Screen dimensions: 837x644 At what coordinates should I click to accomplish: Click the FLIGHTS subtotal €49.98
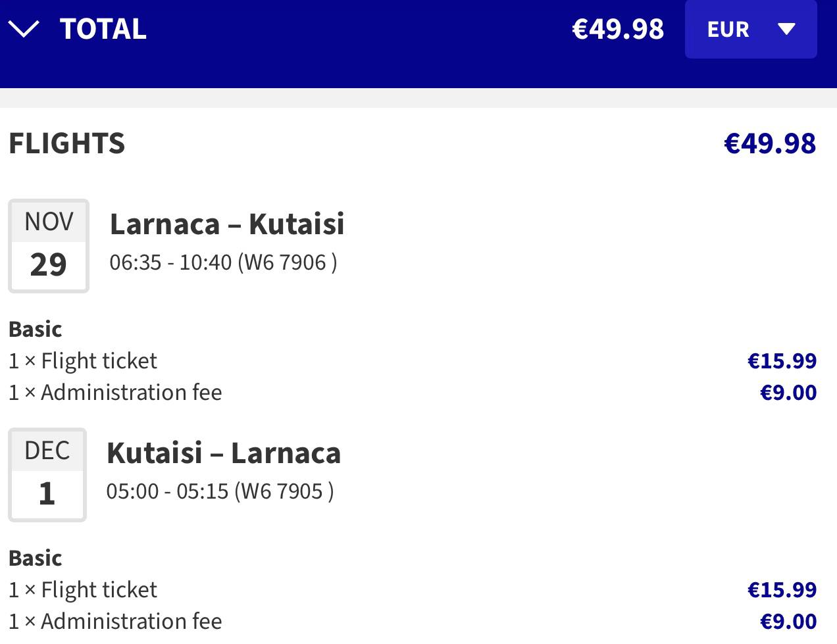click(770, 143)
